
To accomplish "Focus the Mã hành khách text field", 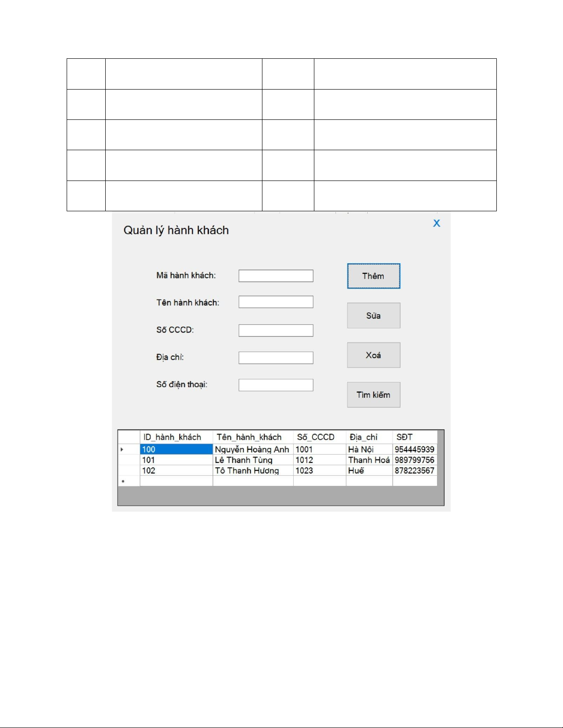I will coord(276,276).
